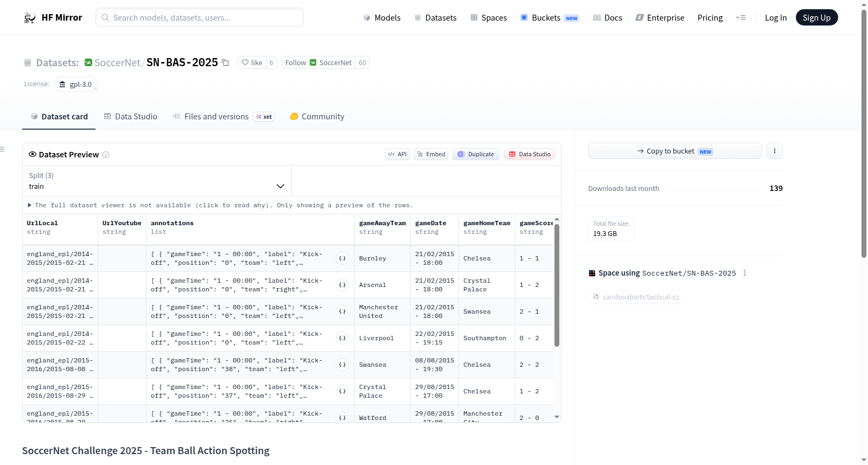Click the Log In link
This screenshot has width=868, height=465.
coord(776,18)
